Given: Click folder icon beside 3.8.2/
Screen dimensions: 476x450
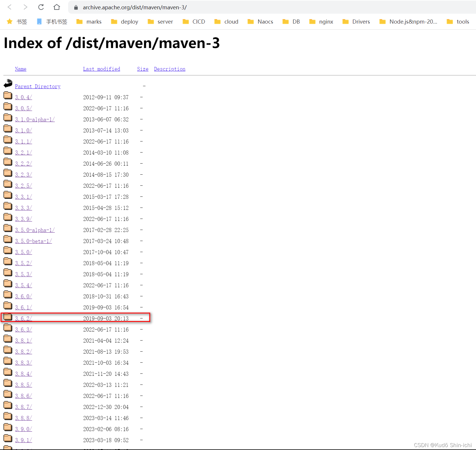Looking at the screenshot, I should click(x=8, y=350).
